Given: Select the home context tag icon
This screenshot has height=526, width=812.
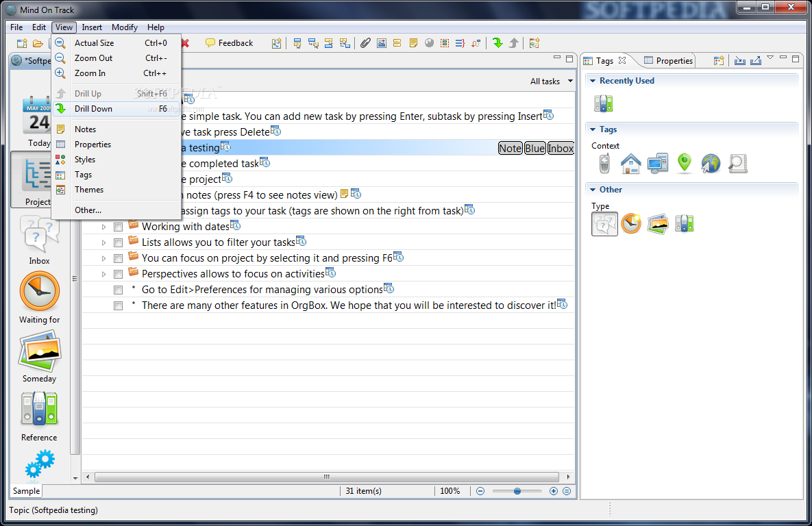Looking at the screenshot, I should pyautogui.click(x=630, y=164).
